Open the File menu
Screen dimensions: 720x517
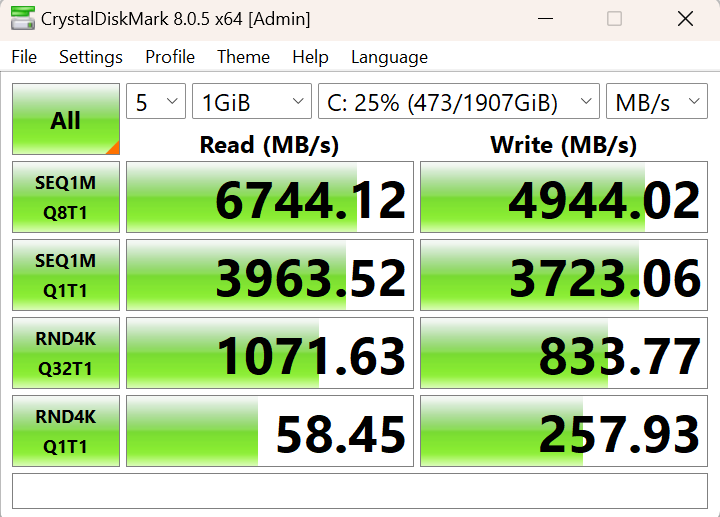(24, 57)
